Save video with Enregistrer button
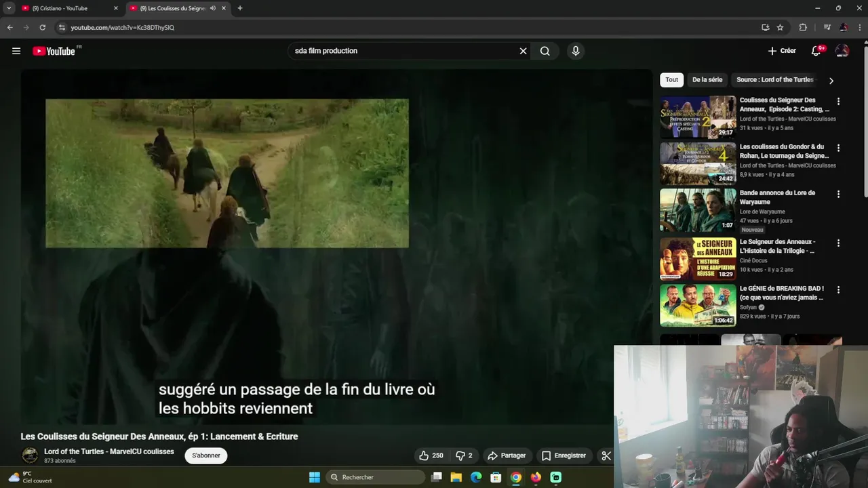 point(564,455)
